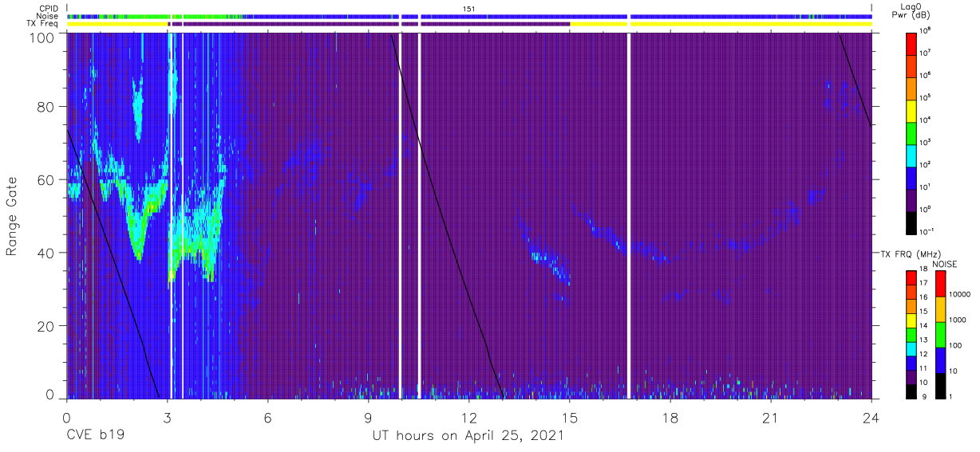Click the 10^-1 tick on Lag0 Pwr colorbar
The width and height of the screenshot is (980, 452).
pos(928,232)
